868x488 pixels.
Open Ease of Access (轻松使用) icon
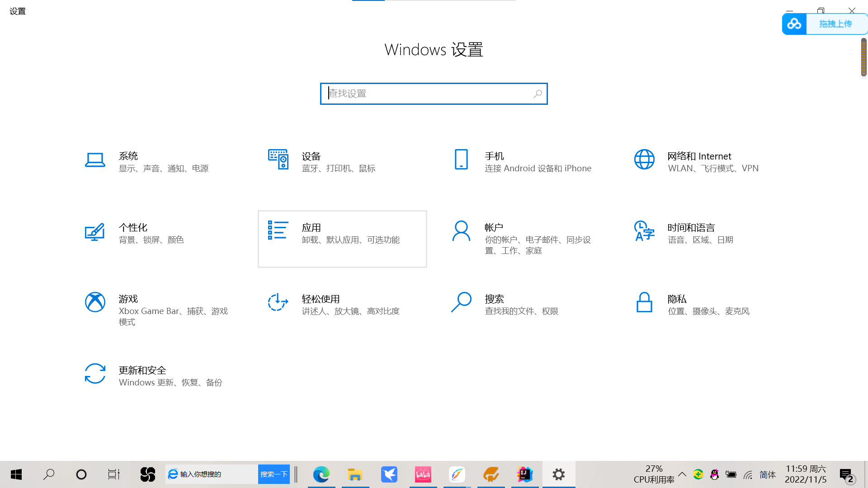(x=278, y=302)
